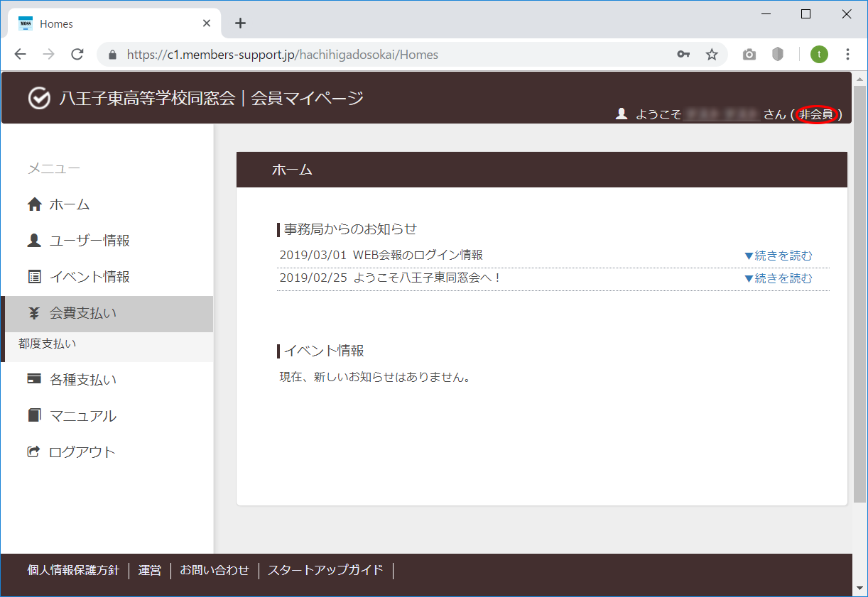Open the 運営 footer link

[150, 570]
